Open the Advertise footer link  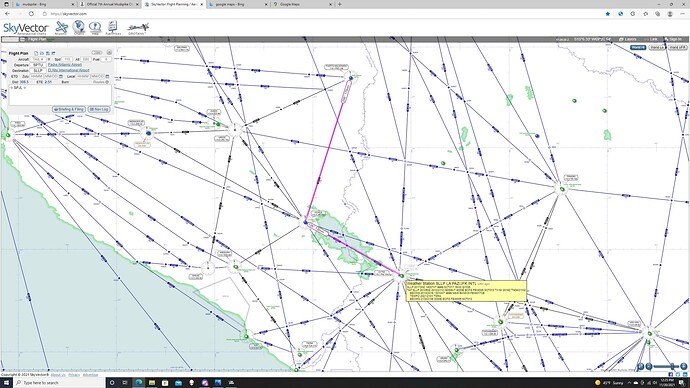[90, 375]
